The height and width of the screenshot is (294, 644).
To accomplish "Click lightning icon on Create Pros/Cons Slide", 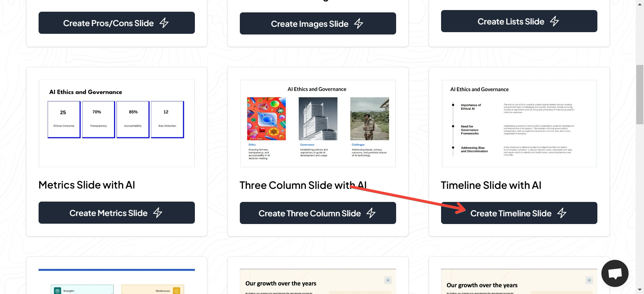I will pyautogui.click(x=164, y=23).
